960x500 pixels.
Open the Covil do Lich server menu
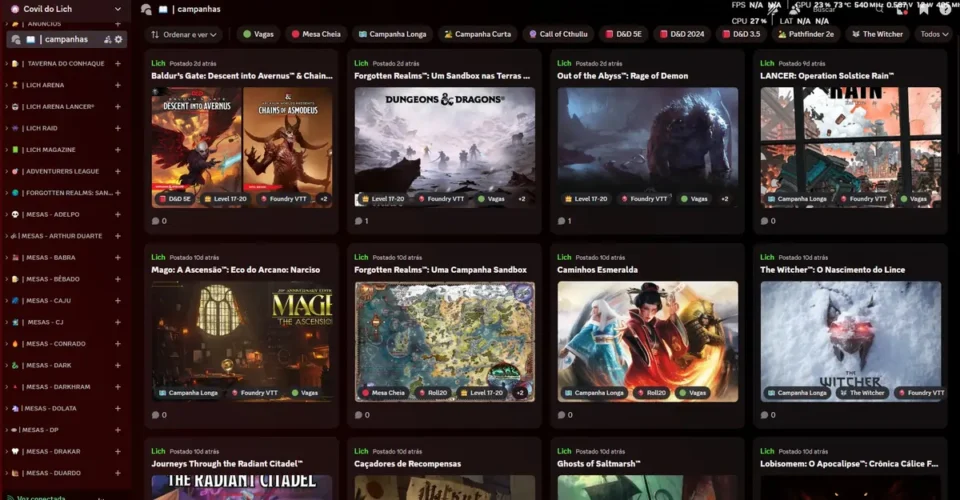[66, 9]
